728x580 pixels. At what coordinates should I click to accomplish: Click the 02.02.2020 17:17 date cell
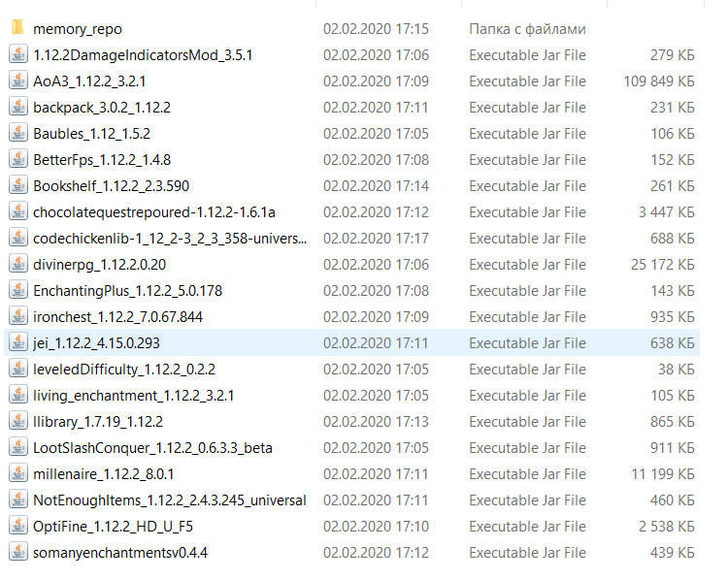click(376, 239)
